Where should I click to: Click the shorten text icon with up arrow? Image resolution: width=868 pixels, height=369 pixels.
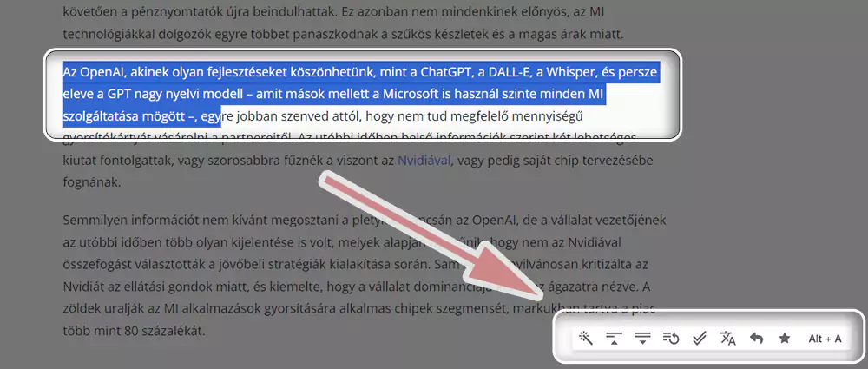pos(614,338)
